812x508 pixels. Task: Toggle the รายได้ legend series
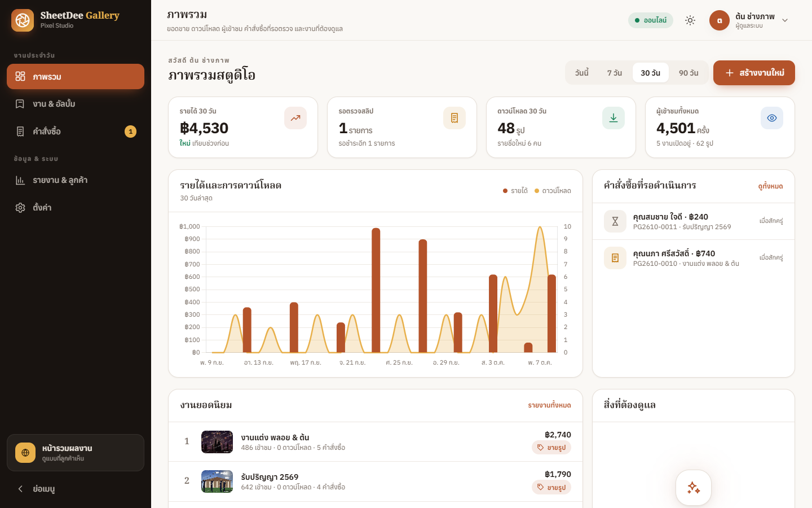tap(515, 191)
